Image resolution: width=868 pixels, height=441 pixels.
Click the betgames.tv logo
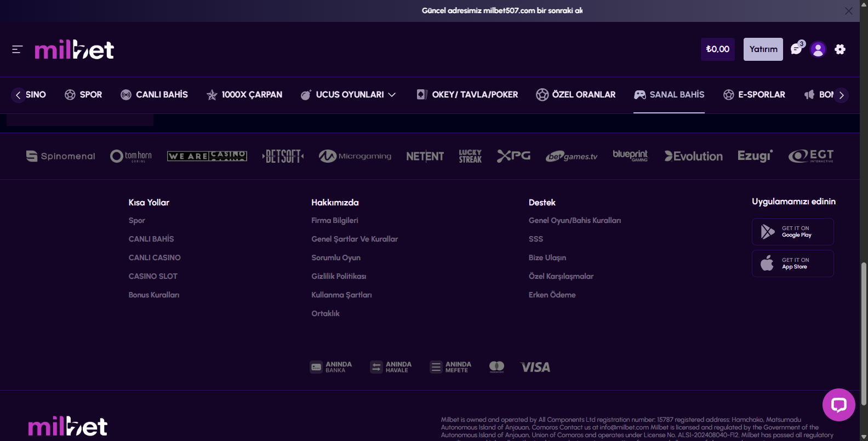tap(572, 156)
